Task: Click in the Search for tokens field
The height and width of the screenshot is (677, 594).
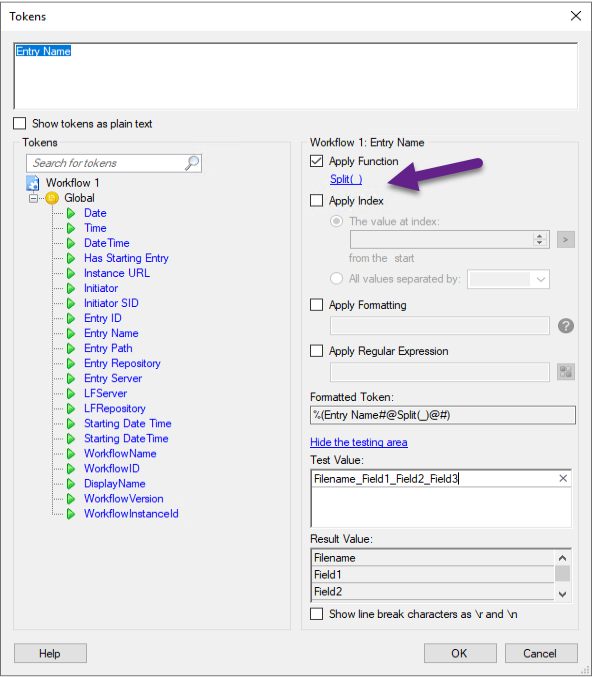Action: click(x=106, y=163)
